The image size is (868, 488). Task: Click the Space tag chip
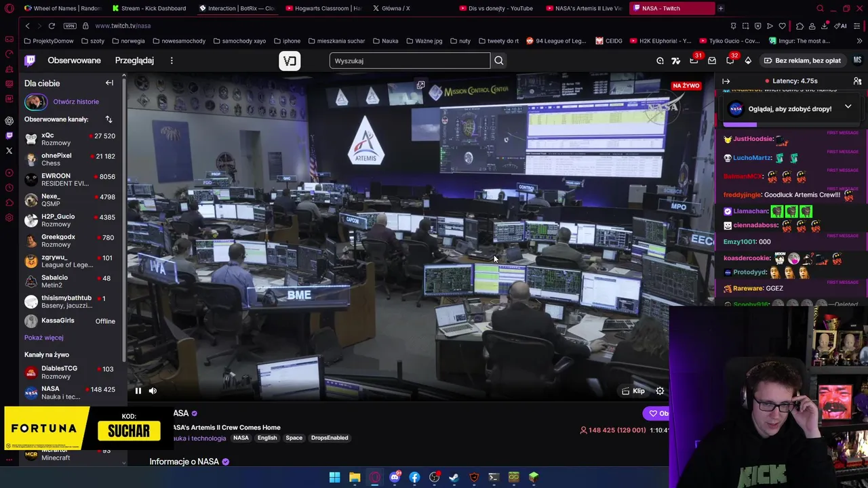(x=294, y=438)
